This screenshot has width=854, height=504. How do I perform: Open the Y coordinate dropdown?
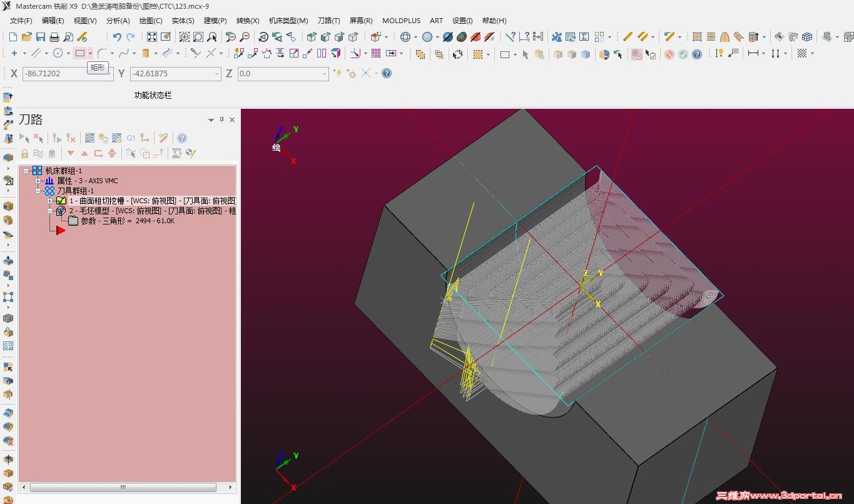[217, 74]
